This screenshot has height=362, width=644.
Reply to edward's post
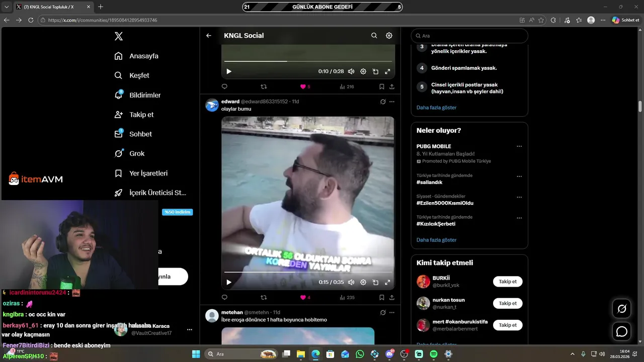tap(224, 297)
